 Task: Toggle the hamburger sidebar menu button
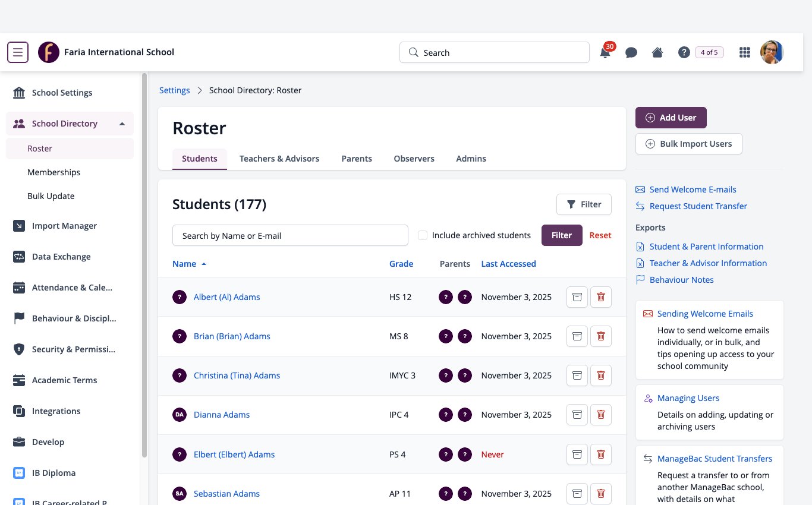point(18,52)
